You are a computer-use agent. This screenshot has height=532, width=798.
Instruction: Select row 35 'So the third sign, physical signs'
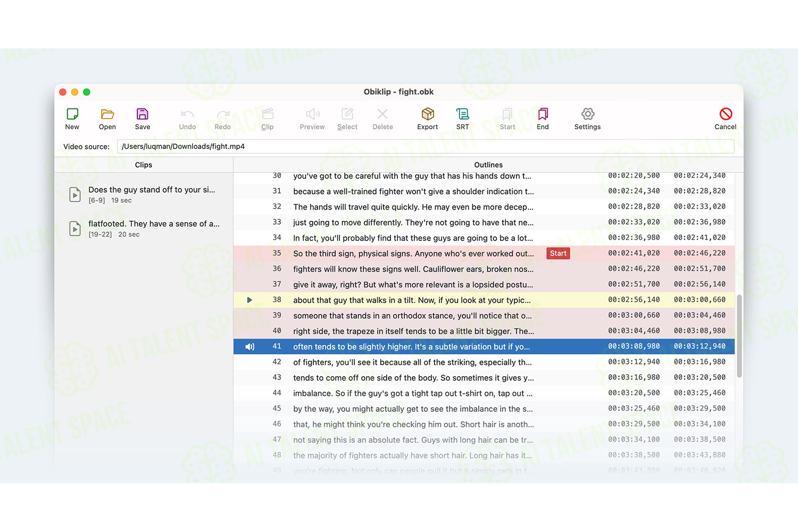pyautogui.click(x=484, y=253)
